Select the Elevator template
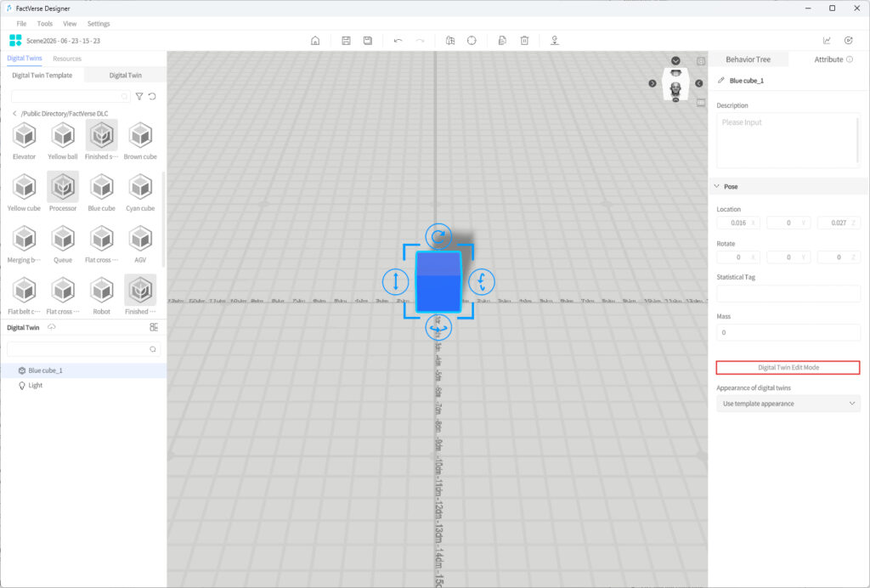This screenshot has height=588, width=870. (25, 141)
